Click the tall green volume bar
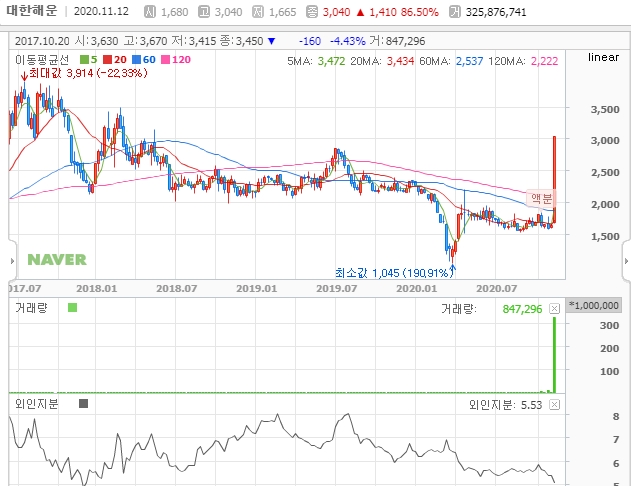Image resolution: width=631 pixels, height=486 pixels. pyautogui.click(x=555, y=355)
